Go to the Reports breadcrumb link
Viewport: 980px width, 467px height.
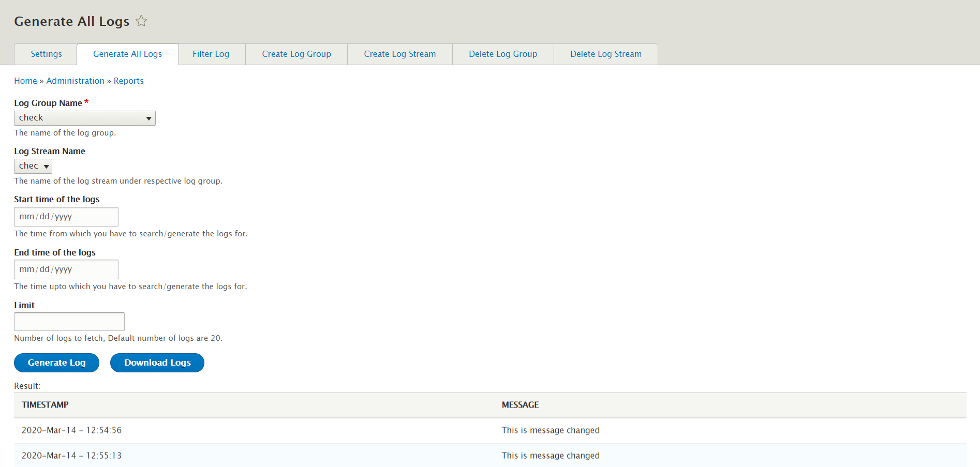click(x=128, y=81)
